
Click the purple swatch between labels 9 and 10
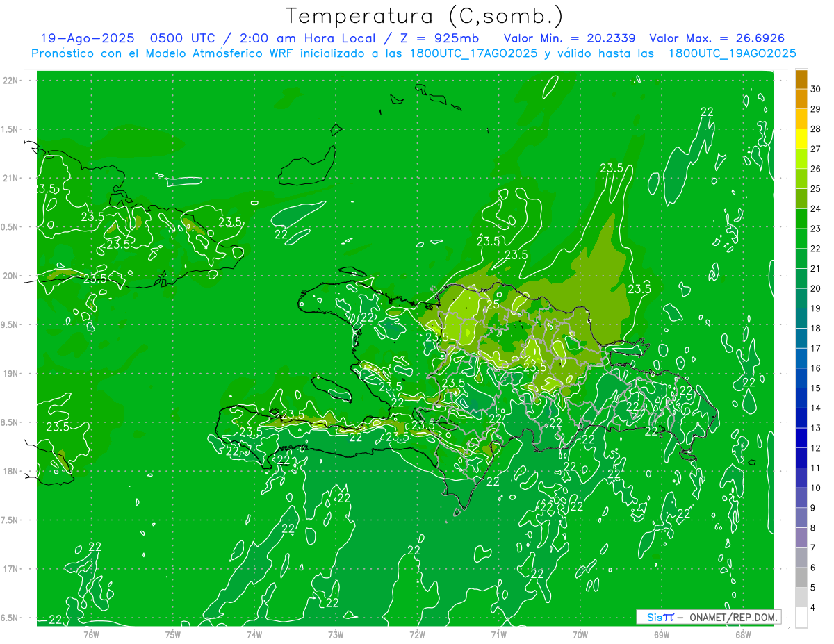[x=801, y=497]
